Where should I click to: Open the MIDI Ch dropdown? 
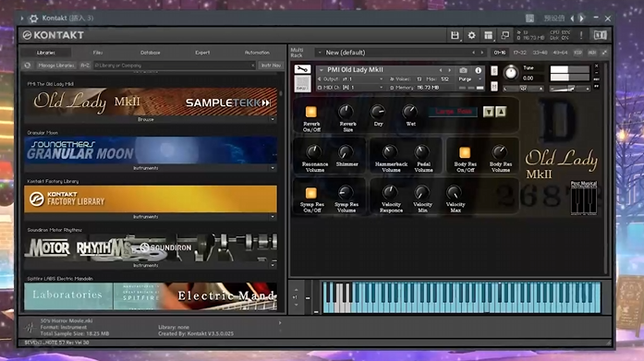tap(382, 88)
